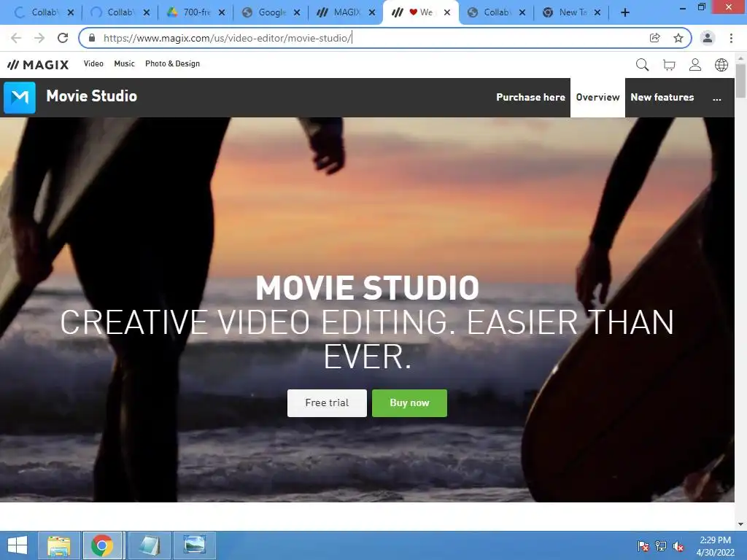Open the notepad app in the taskbar
The height and width of the screenshot is (560, 747).
150,545
